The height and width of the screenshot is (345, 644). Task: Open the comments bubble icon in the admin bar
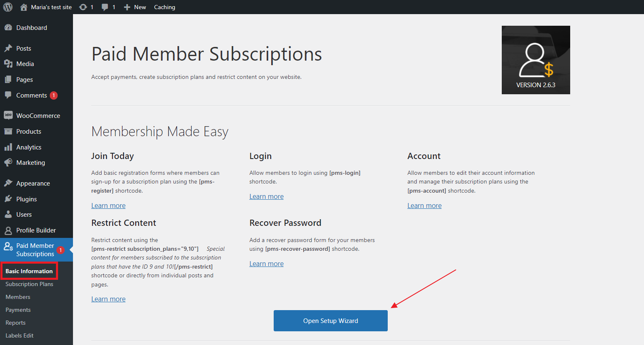(105, 7)
